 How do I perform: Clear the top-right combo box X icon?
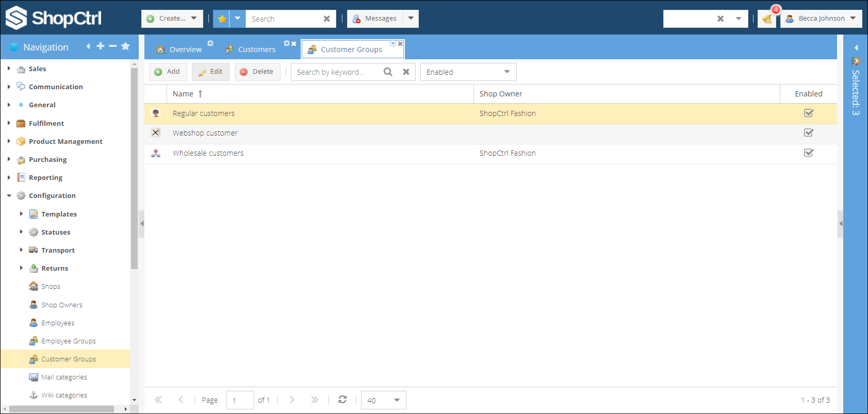tap(720, 19)
